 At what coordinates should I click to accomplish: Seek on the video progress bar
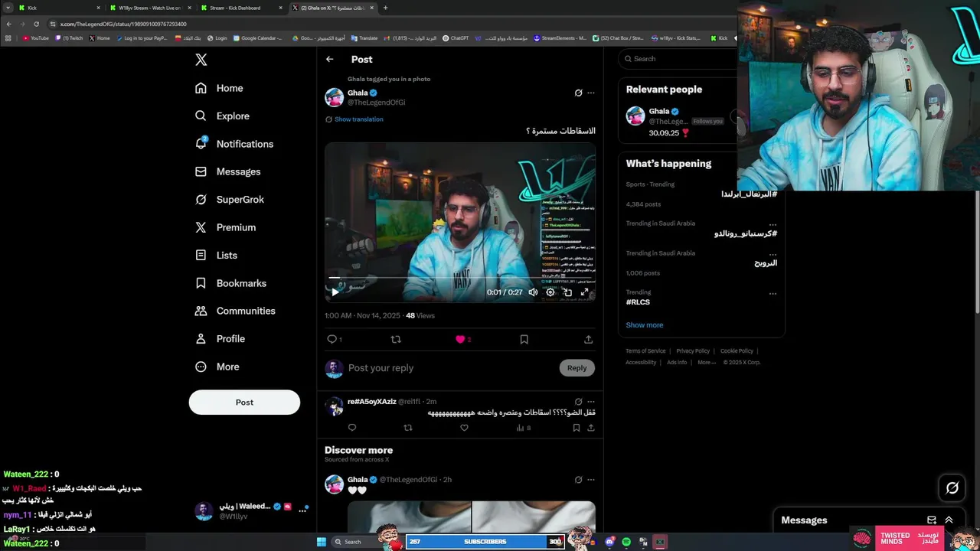tap(460, 278)
